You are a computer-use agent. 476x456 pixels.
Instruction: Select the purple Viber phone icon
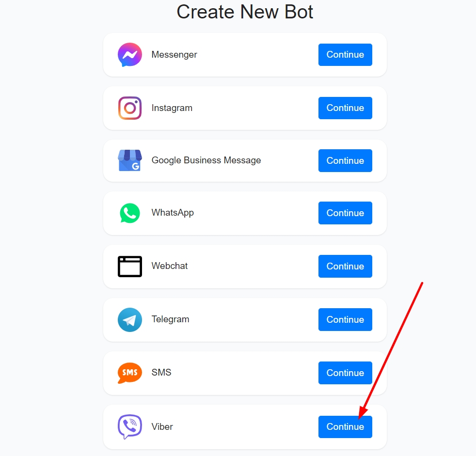[129, 426]
